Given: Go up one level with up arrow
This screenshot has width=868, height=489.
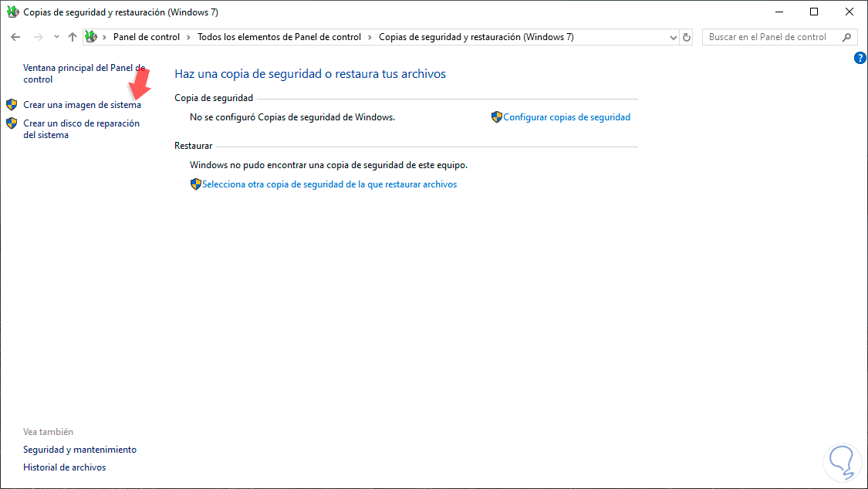Looking at the screenshot, I should pos(73,37).
